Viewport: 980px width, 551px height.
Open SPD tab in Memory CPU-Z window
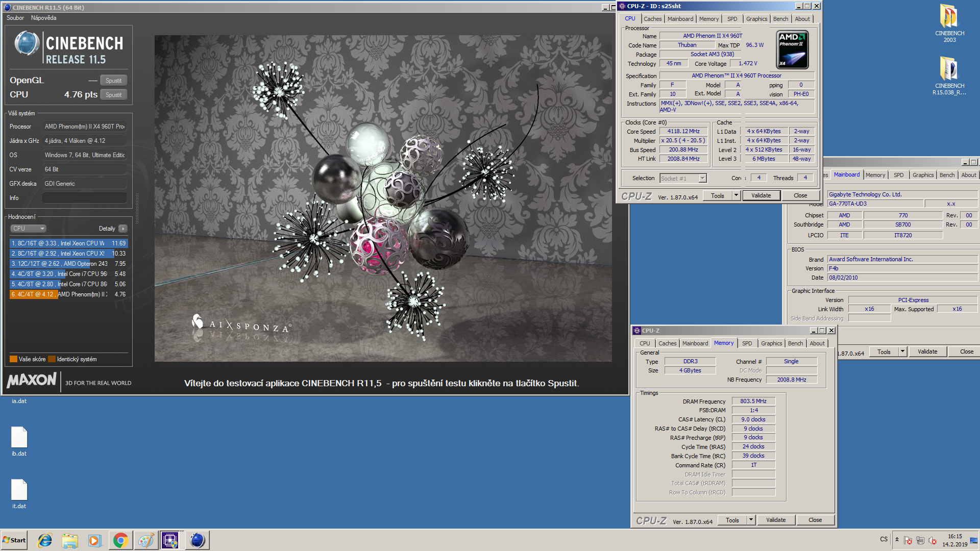pos(747,343)
